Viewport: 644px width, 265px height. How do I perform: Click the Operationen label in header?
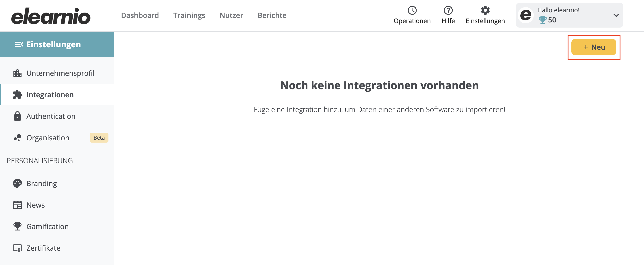(412, 21)
